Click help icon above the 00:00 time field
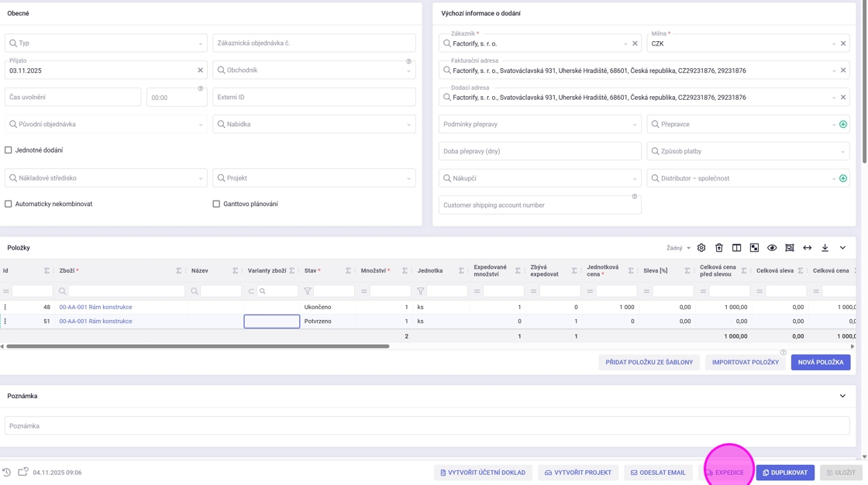This screenshot has height=485, width=868. point(201,88)
